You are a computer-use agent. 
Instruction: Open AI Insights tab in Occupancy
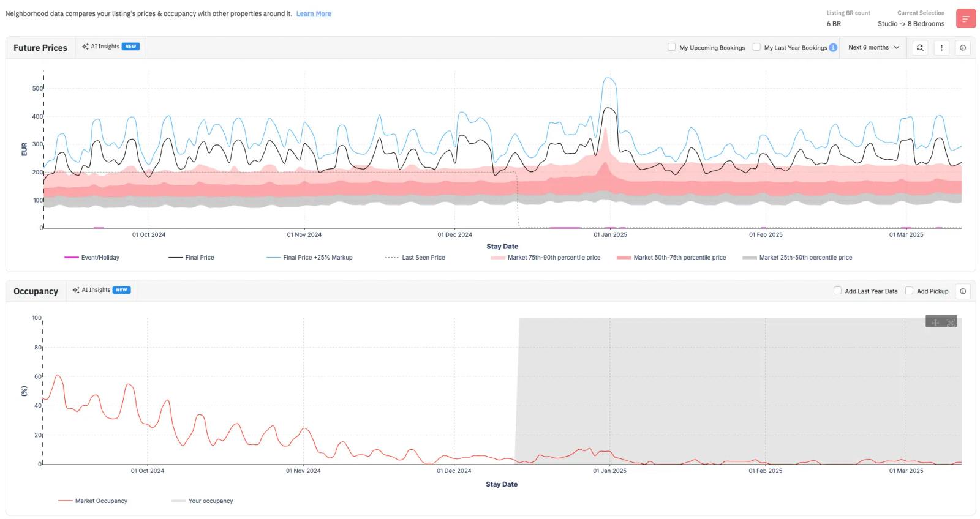[x=102, y=290]
